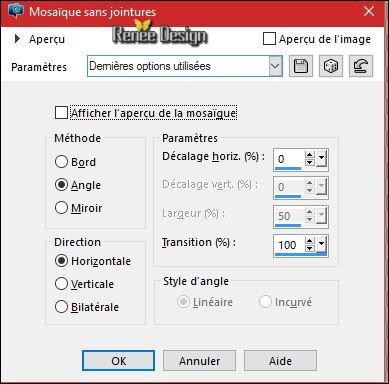The image size is (389, 384).
Task: Select the Bord method radio button
Action: (61, 162)
